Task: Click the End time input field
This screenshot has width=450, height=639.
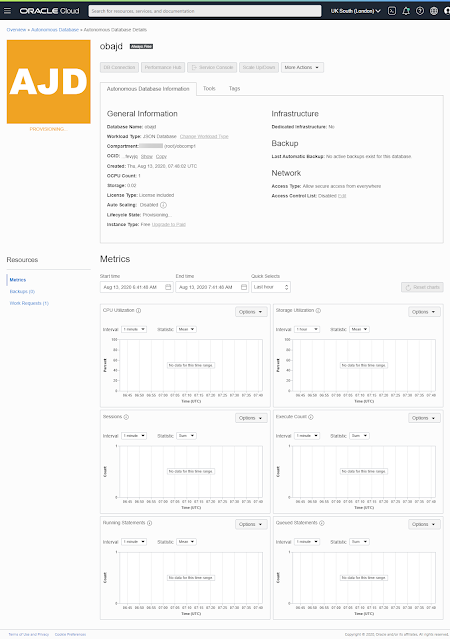Action: coord(212,287)
